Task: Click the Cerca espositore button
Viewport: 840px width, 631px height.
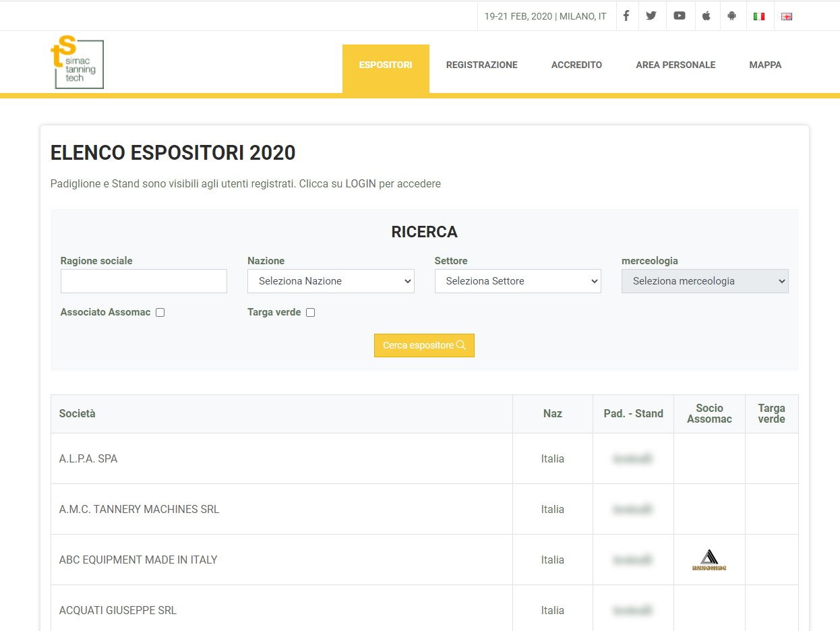Action: tap(424, 345)
